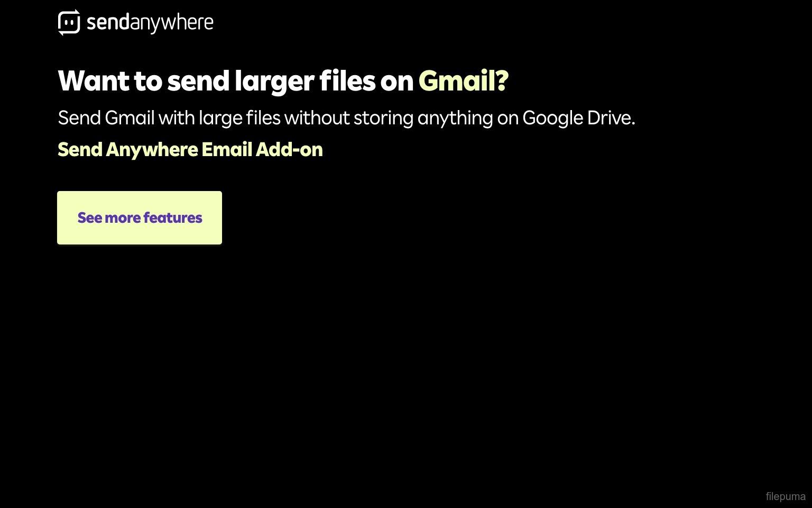Click the Send Anywhere Email Add-on link
The image size is (812, 508).
click(x=190, y=150)
